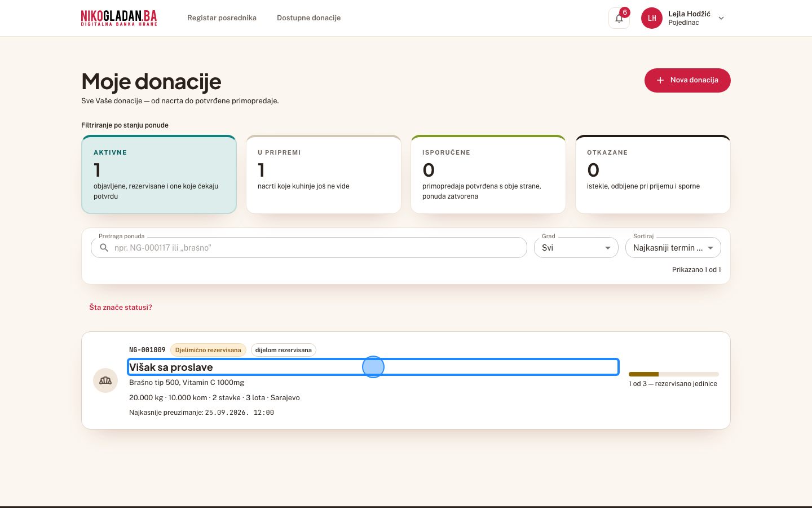Viewport: 812px width, 508px height.
Task: Click the bread icon of NG-001009
Action: tap(105, 380)
